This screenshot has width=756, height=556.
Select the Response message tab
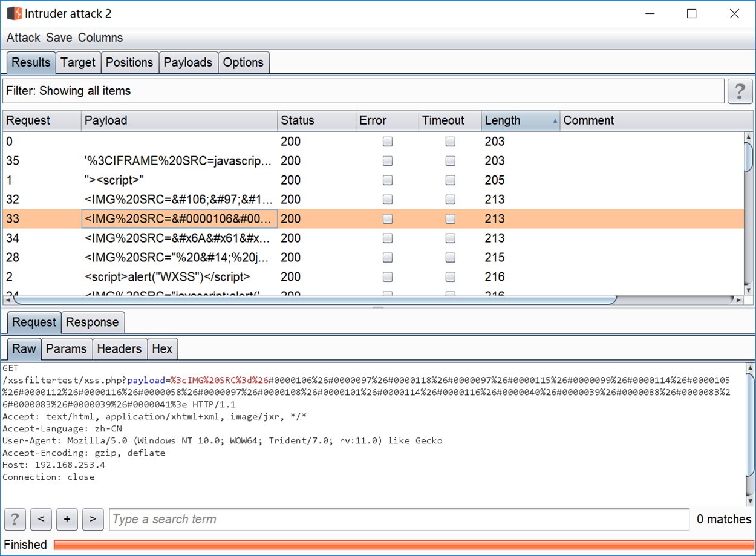pyautogui.click(x=93, y=322)
